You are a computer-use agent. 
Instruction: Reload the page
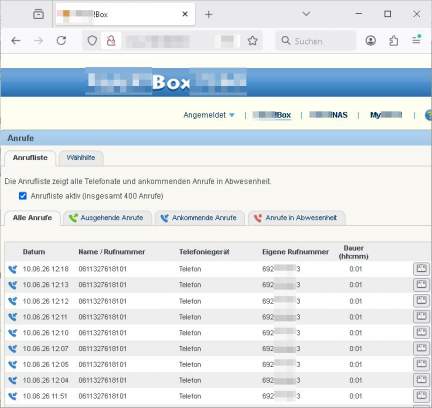tap(61, 41)
